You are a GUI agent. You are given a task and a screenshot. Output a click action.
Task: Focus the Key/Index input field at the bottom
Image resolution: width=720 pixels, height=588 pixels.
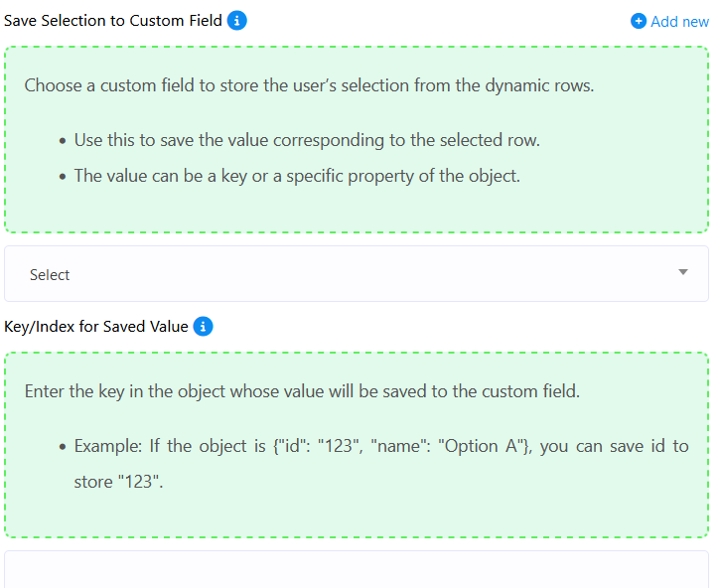pyautogui.click(x=356, y=570)
